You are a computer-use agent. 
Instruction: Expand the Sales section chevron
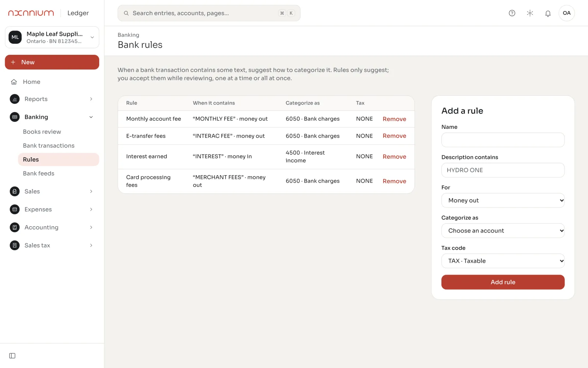(91, 191)
